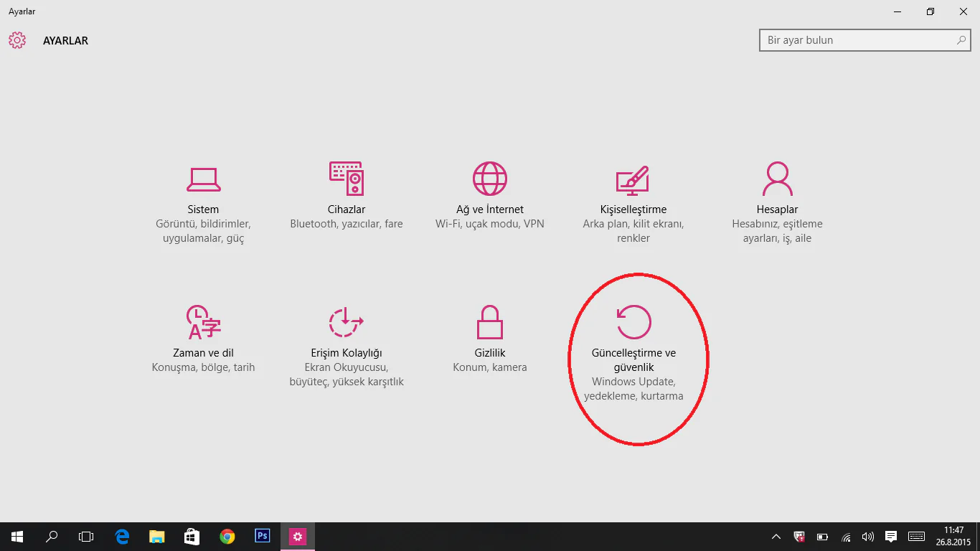Open Kişiselleştirme personalization icon
Screen dimensions: 980x551
(x=633, y=180)
